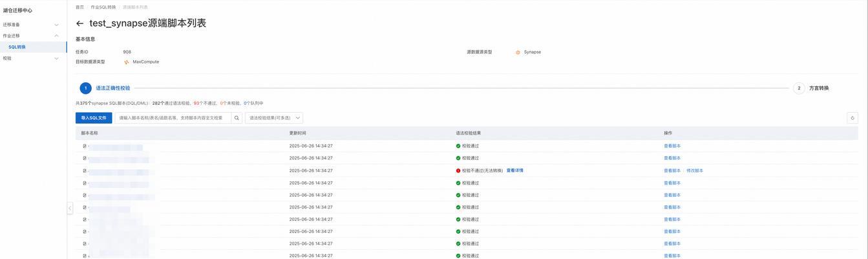Image resolution: width=868 pixels, height=259 pixels.
Task: Click the 目标数据源类型 label
Action: click(90, 62)
